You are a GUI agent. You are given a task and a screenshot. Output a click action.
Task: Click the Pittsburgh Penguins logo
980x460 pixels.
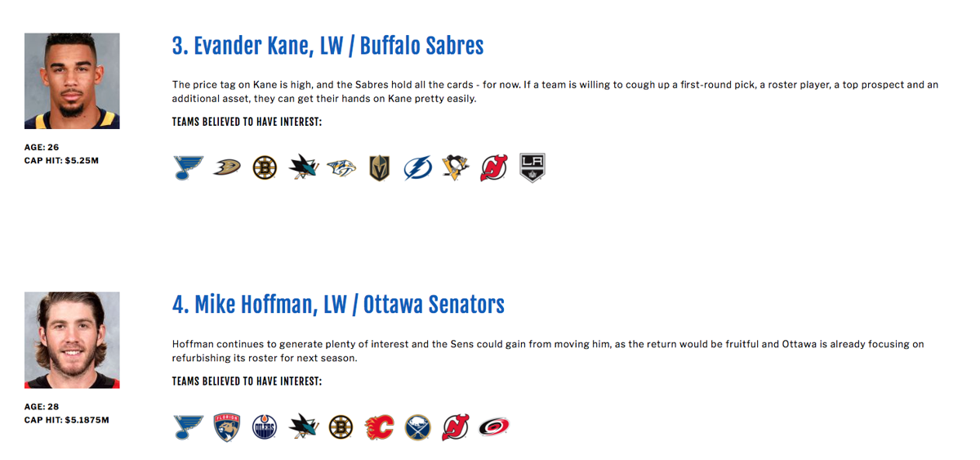coord(456,167)
